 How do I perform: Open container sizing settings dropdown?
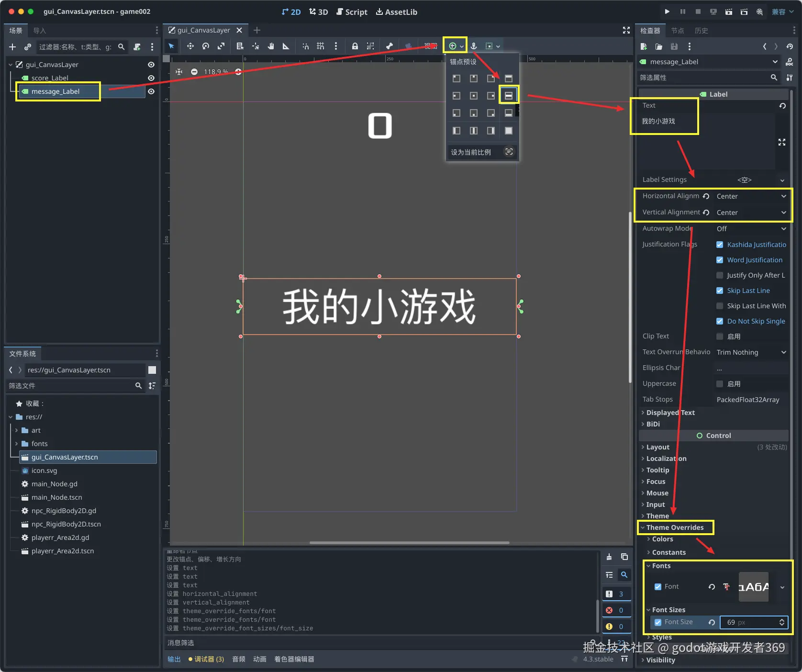pos(492,46)
